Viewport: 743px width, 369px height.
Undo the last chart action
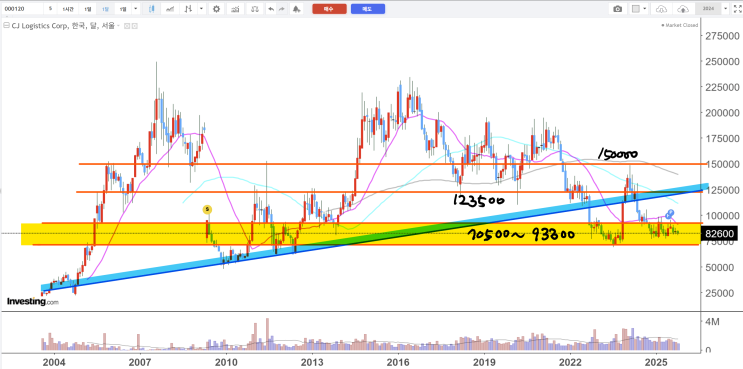coord(271,9)
